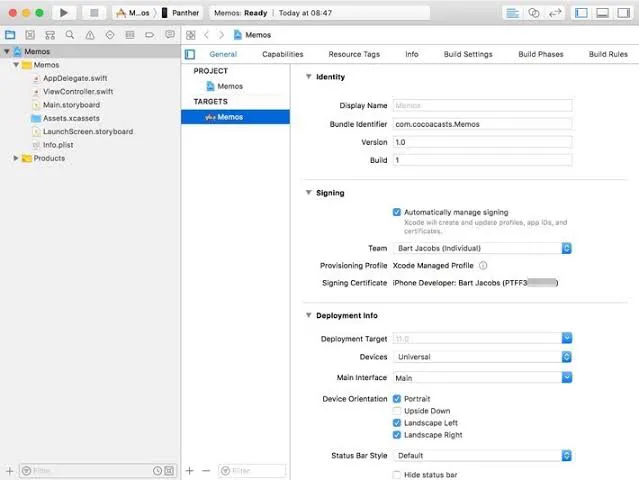Collapse the Signing section
The image size is (639, 480).
point(308,193)
